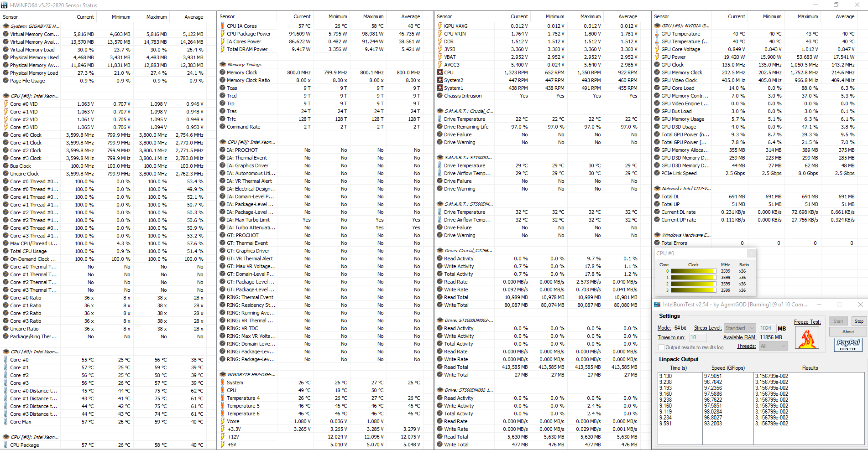The height and width of the screenshot is (450, 868).
Task: Select the CPU fan RPM sensor icon
Action: [x=440, y=72]
